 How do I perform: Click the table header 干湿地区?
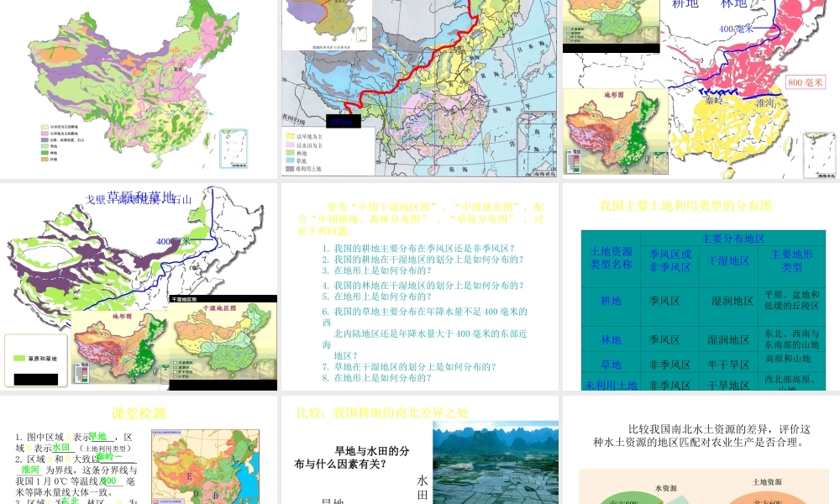[x=728, y=261]
